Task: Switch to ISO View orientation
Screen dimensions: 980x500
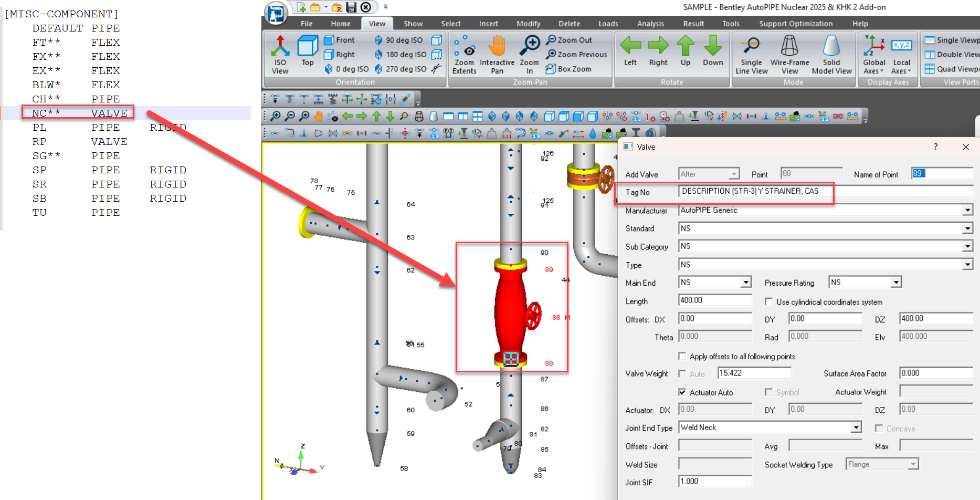Action: click(x=280, y=55)
